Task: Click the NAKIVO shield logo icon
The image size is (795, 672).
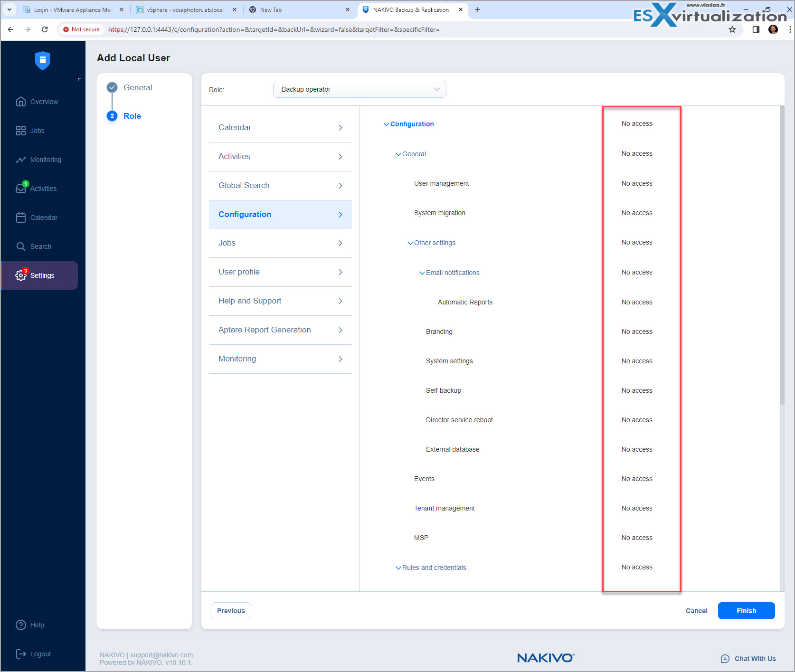Action: point(43,60)
